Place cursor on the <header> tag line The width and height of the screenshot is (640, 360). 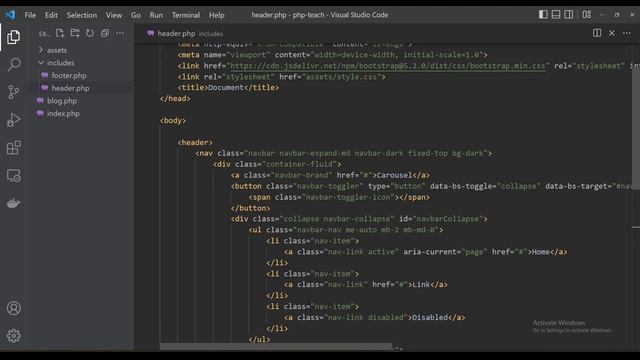coord(195,142)
